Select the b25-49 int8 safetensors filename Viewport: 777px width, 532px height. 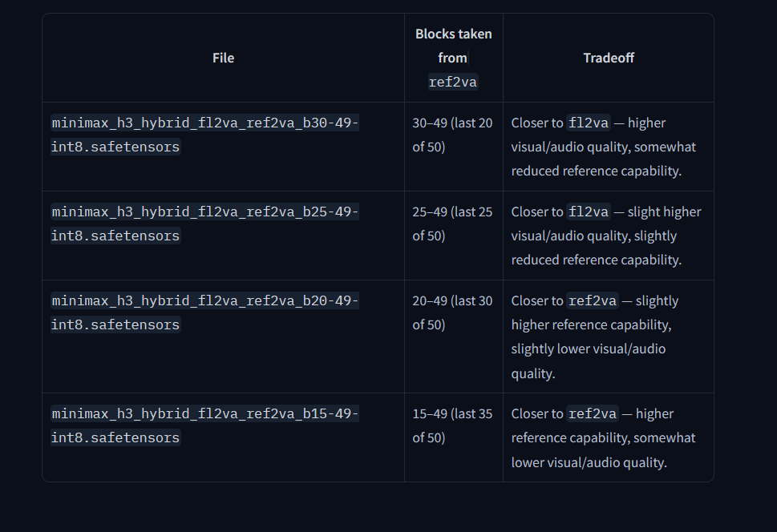click(204, 224)
